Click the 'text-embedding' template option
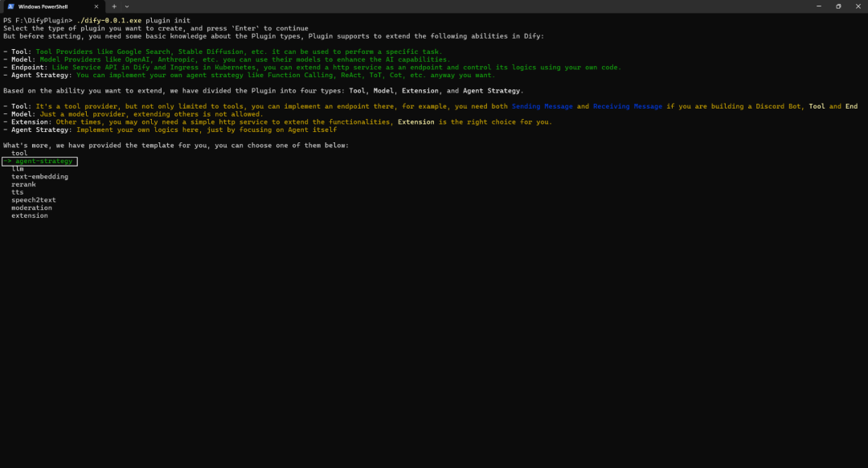Viewport: 868px width, 468px height. [x=40, y=177]
